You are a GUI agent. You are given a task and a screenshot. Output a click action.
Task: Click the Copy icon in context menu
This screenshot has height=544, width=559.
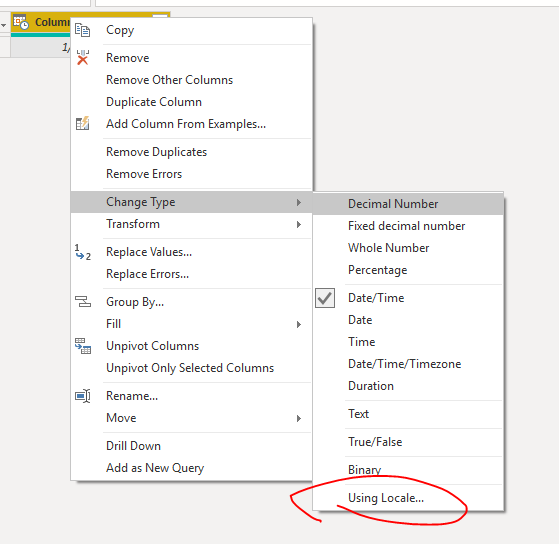(82, 30)
